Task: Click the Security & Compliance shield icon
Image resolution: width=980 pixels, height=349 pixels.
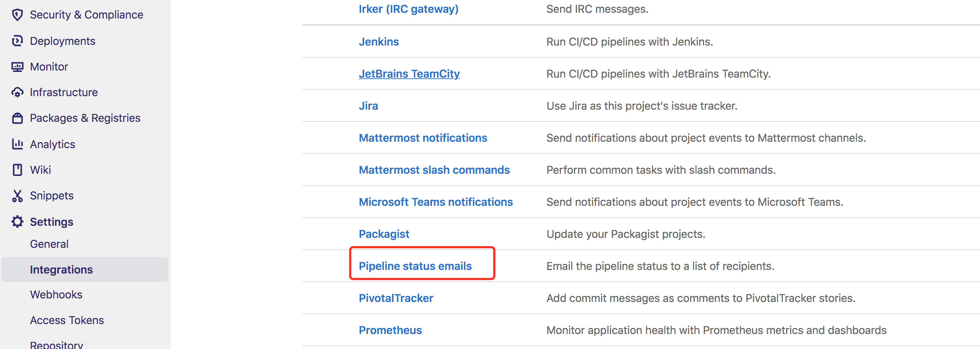Action: [x=17, y=15]
